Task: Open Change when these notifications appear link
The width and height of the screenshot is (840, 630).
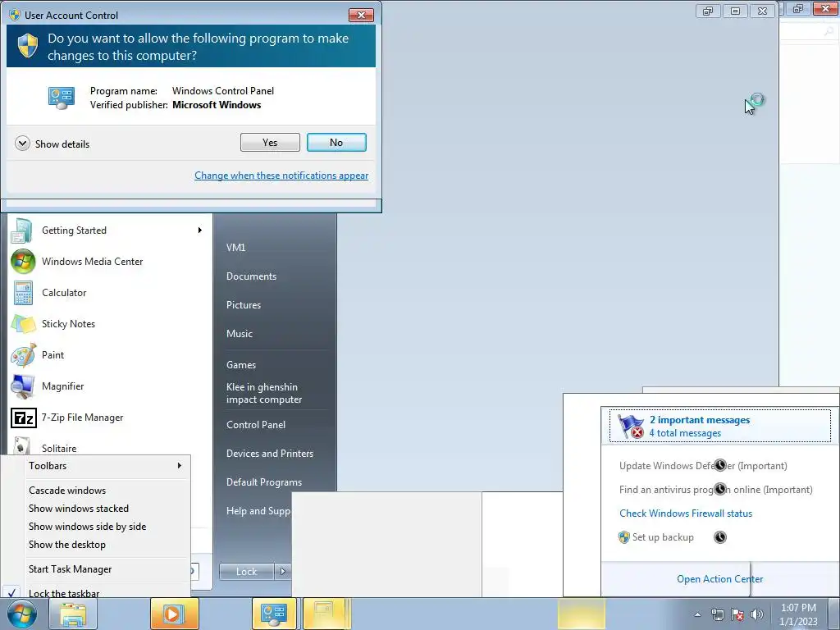Action: [281, 176]
